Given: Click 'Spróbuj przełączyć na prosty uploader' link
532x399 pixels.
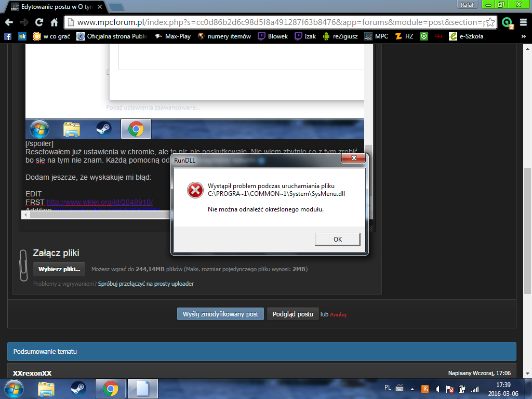Looking at the screenshot, I should point(146,284).
